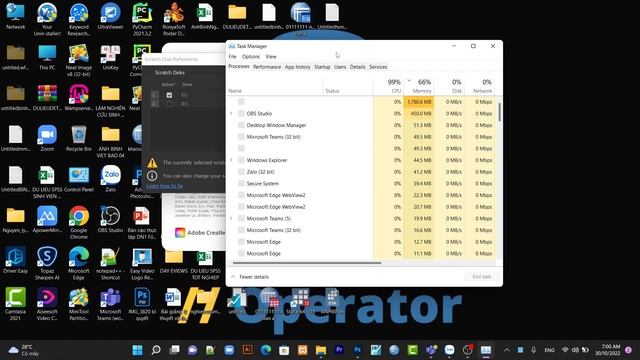The image size is (640, 360).
Task: Click the Task Manager vertical scrollbar thumb
Action: point(499,112)
